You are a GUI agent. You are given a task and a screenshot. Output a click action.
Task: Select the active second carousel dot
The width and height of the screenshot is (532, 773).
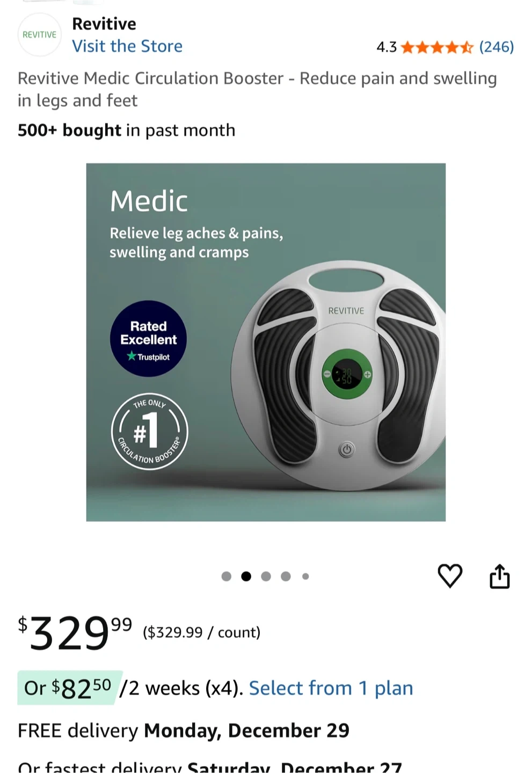(x=246, y=577)
